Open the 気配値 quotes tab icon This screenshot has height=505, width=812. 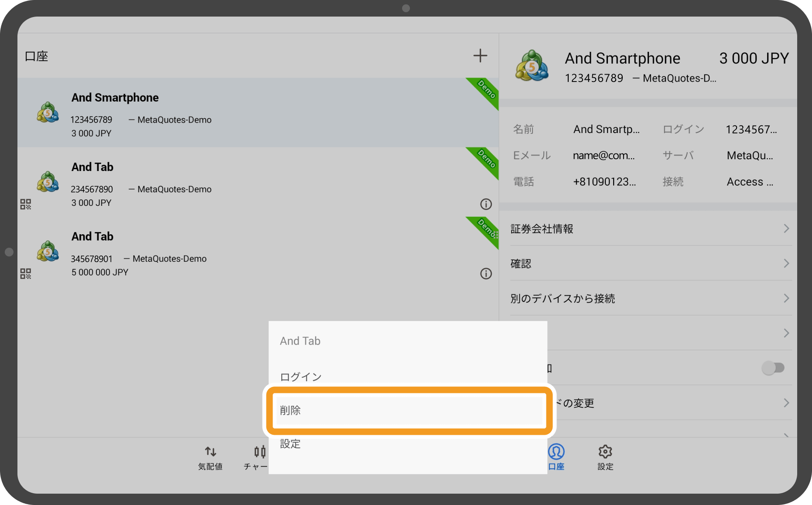210,457
